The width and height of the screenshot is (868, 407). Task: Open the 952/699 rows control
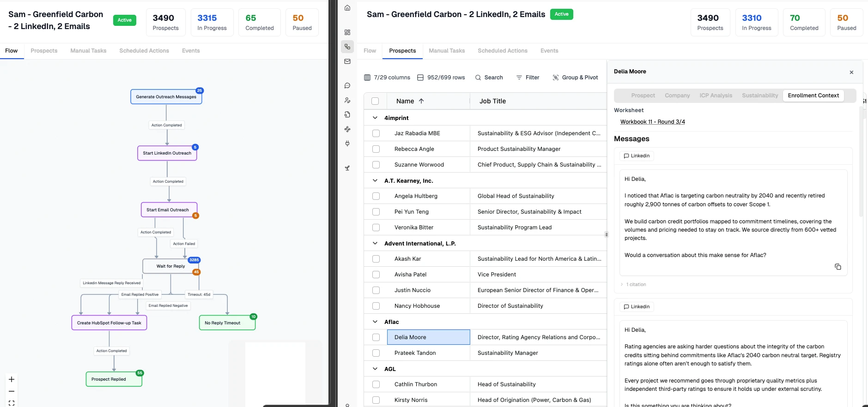tap(441, 78)
